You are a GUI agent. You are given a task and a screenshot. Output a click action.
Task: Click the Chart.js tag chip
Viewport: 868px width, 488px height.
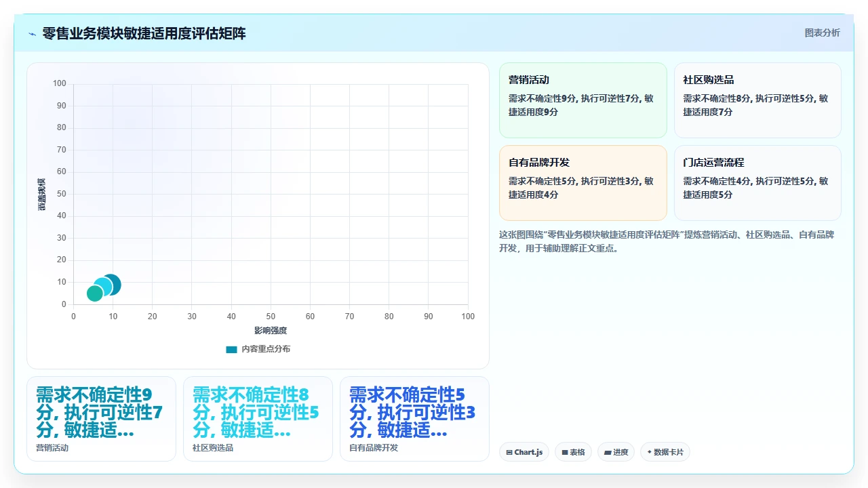[x=524, y=452]
